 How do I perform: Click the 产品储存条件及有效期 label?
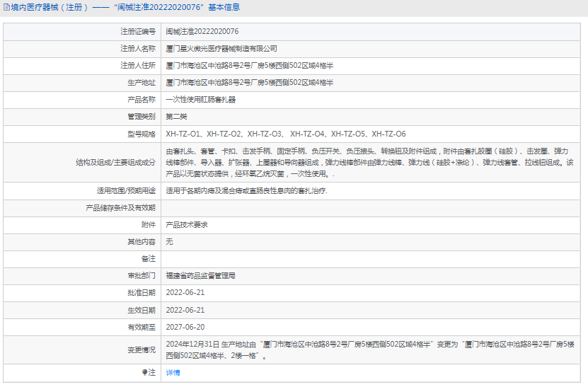120,208
